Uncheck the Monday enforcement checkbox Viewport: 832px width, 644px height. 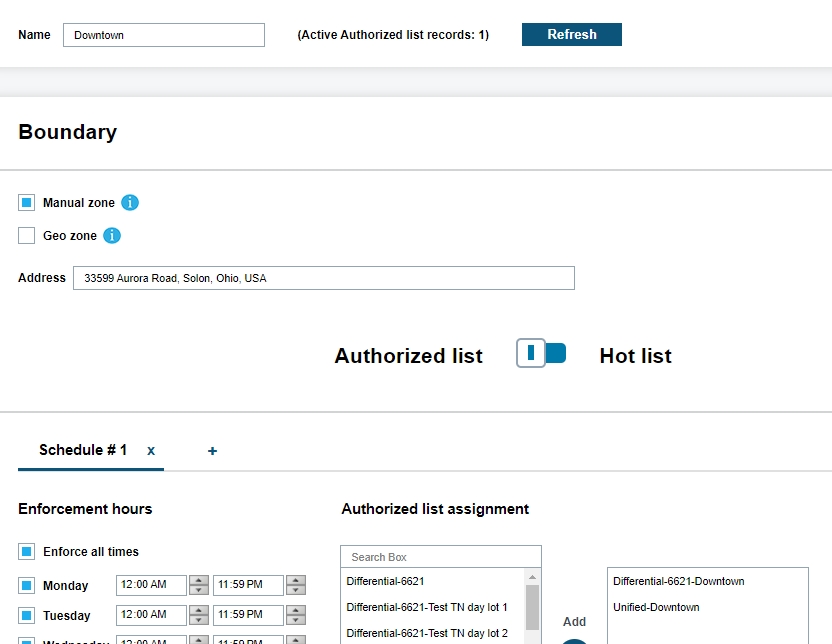27,586
